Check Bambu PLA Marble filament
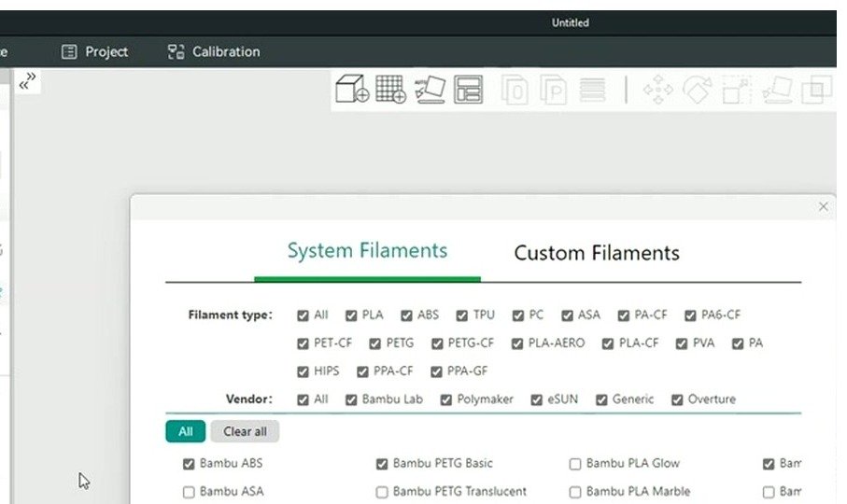 point(574,492)
